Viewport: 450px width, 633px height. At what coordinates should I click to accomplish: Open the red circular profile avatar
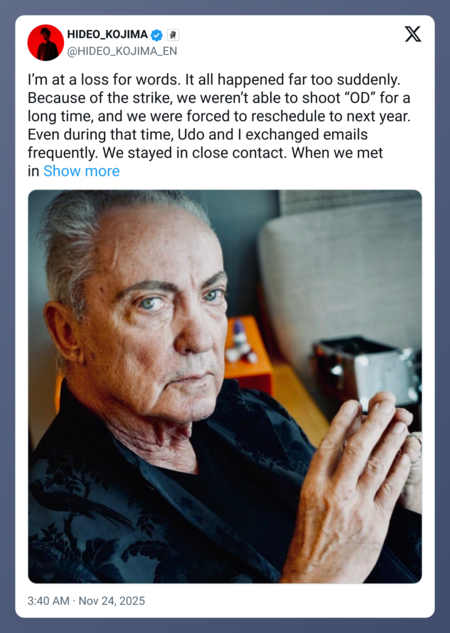46,42
